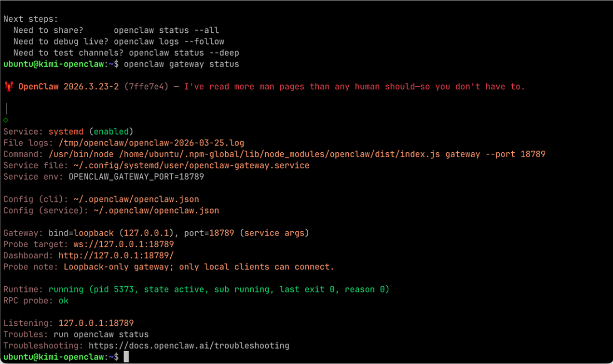Screen dimensions: 613x364
Task: Click the 'openclaw status --deep' suggestion
Action: 184,53
